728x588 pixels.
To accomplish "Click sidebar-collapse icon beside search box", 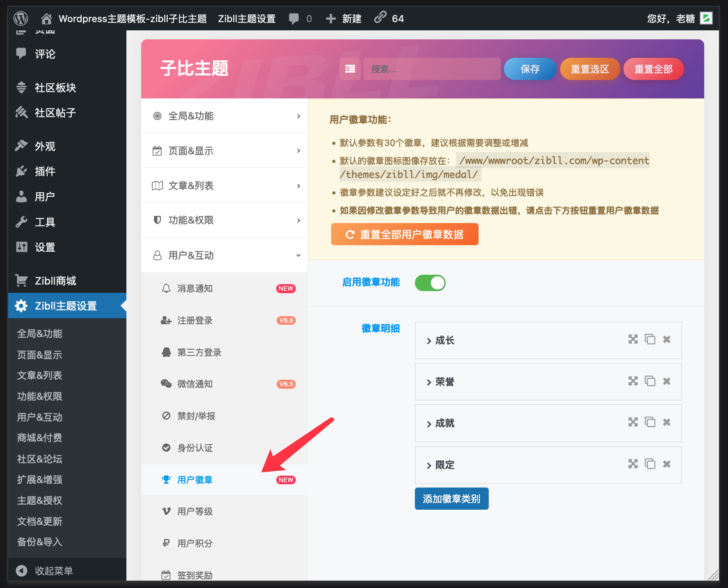I will pyautogui.click(x=350, y=69).
